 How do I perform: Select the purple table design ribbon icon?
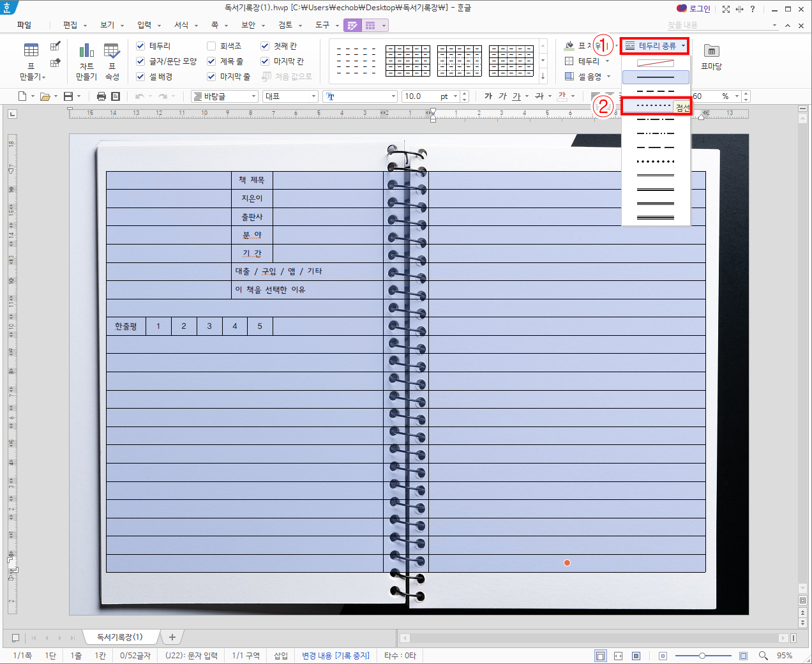pyautogui.click(x=352, y=26)
